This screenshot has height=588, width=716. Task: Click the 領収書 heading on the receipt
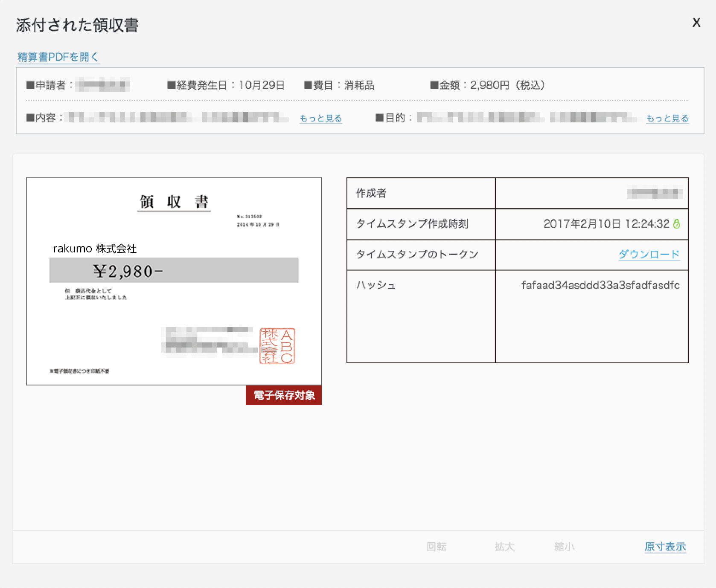(174, 202)
